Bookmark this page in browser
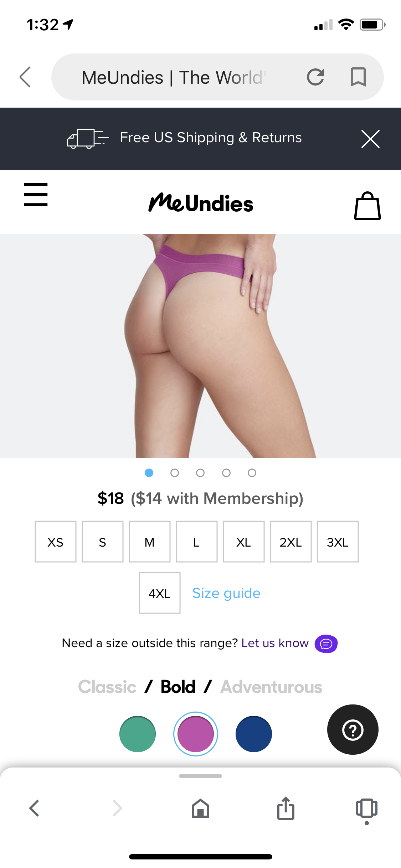 pyautogui.click(x=358, y=77)
